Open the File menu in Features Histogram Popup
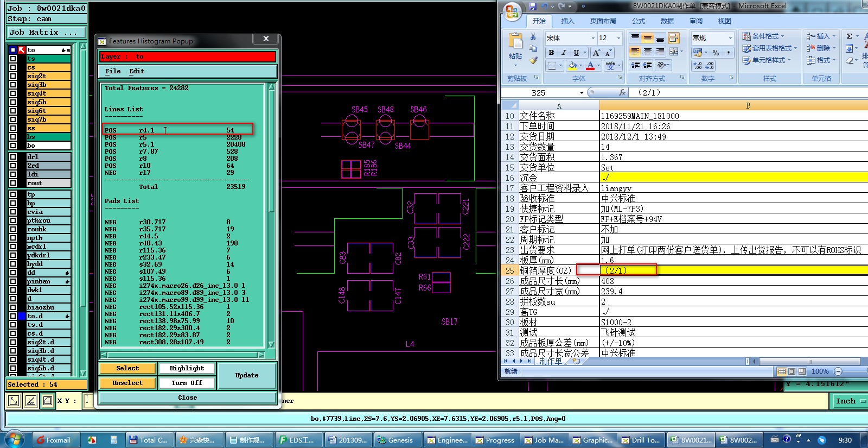 [113, 71]
